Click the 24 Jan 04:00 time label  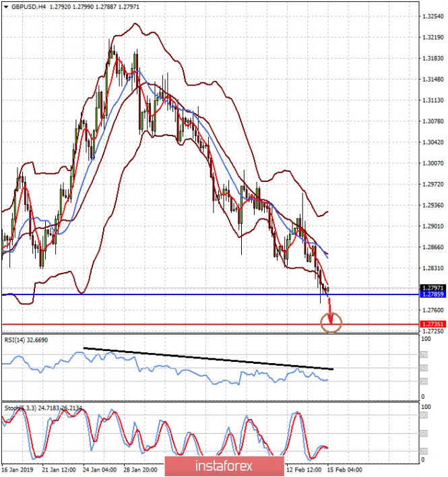click(99, 468)
